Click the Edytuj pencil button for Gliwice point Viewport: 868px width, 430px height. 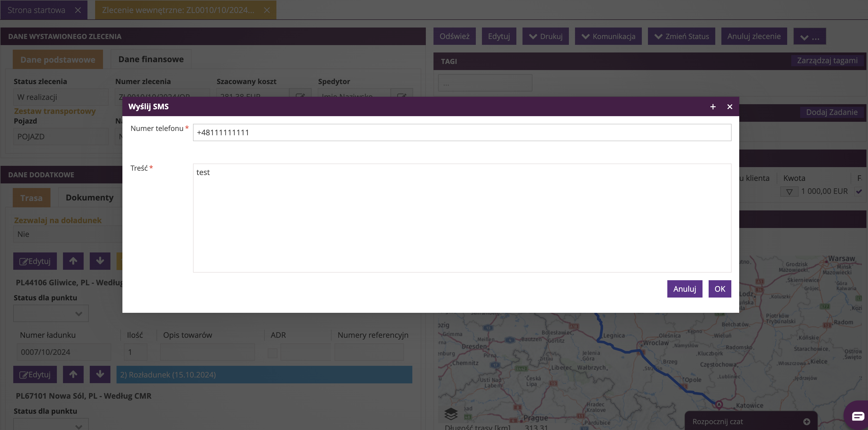pos(35,261)
